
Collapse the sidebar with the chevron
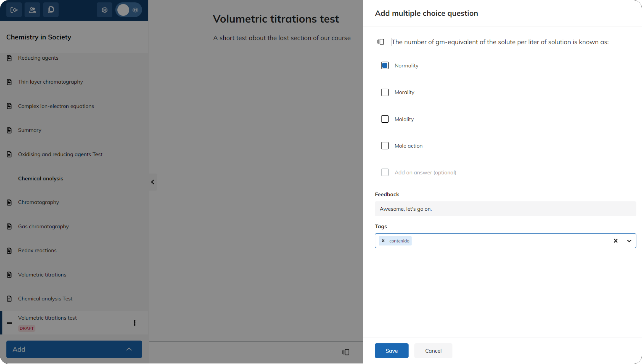[x=153, y=182]
